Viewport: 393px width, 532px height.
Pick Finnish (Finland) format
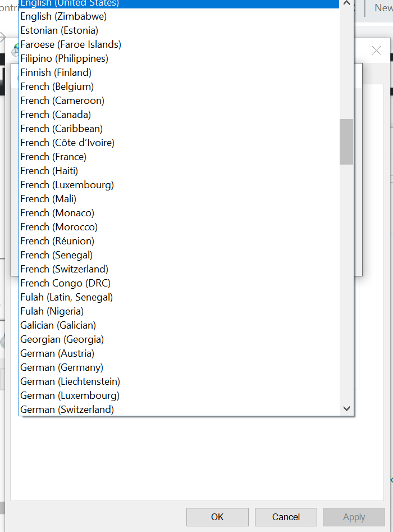pyautogui.click(x=56, y=72)
